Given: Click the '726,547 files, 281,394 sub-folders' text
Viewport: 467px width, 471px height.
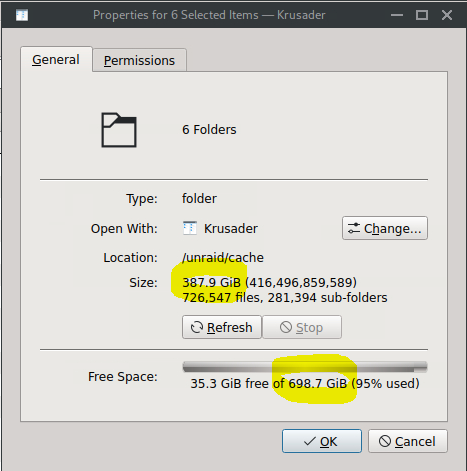Looking at the screenshot, I should [285, 298].
